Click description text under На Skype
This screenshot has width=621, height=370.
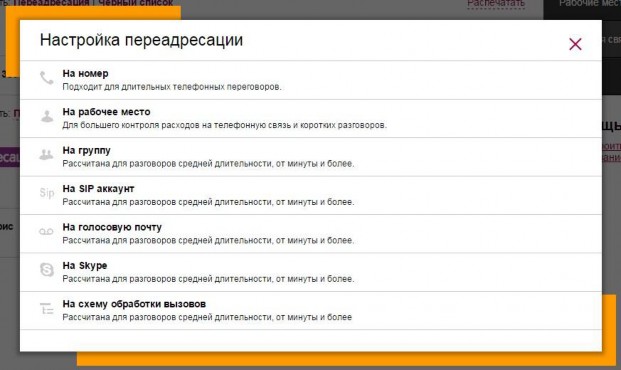(208, 279)
